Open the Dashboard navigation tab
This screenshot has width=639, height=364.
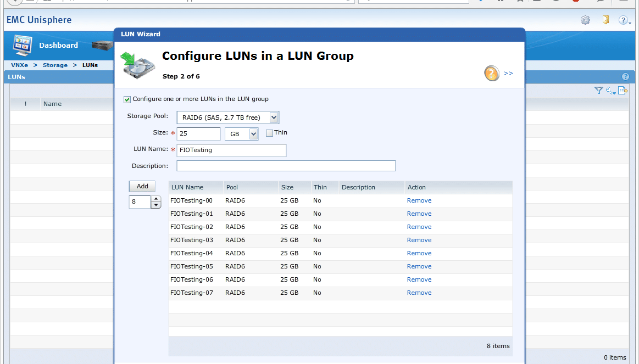coord(58,45)
